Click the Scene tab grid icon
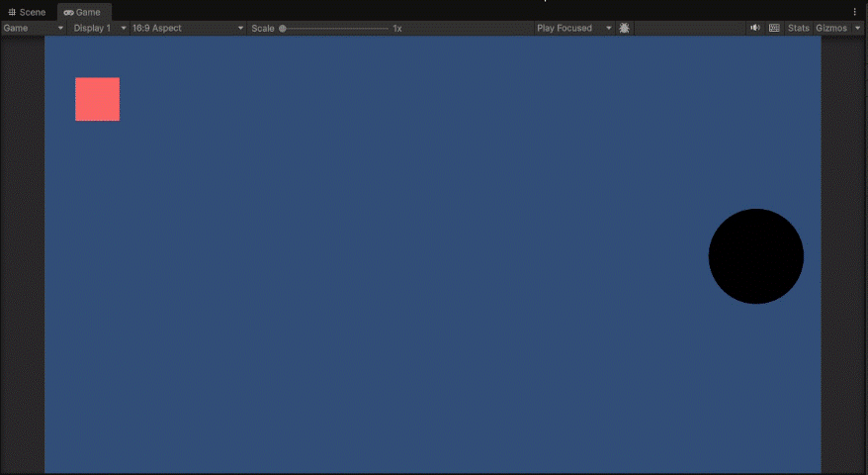Viewport: 868px width, 475px height. tap(12, 12)
